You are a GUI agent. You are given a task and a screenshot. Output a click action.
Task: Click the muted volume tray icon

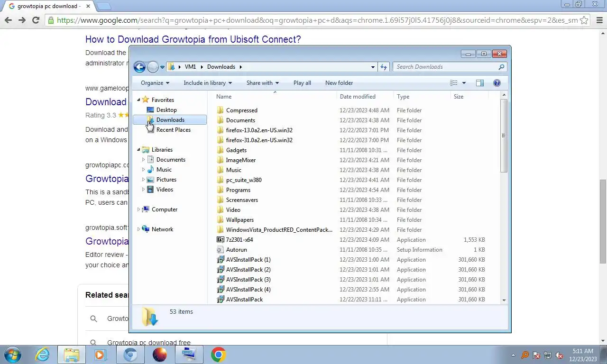coord(559,355)
